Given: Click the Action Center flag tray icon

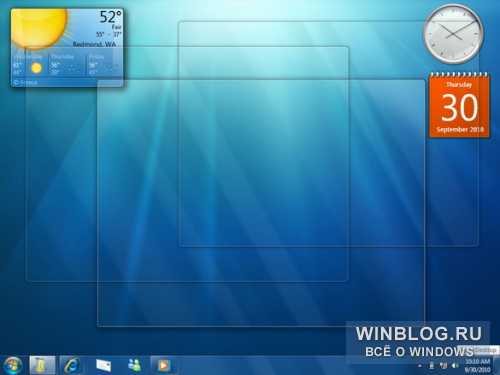Looking at the screenshot, I should coord(432,366).
